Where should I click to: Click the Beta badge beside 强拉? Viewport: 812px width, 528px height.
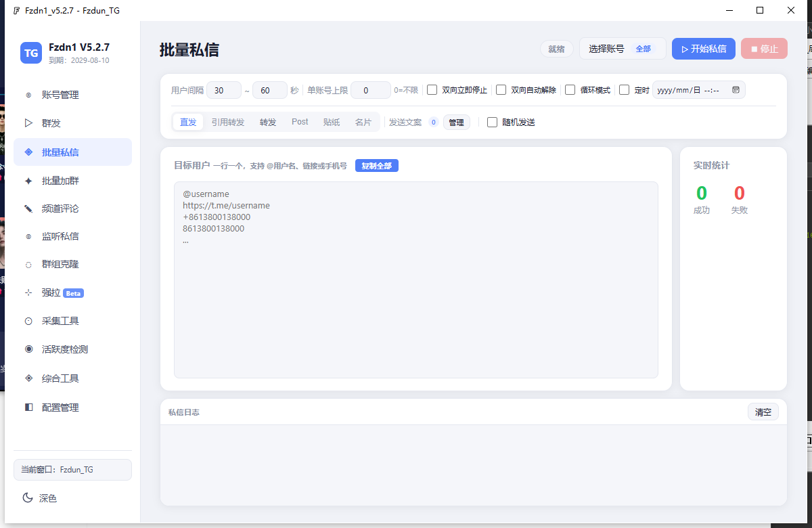click(x=73, y=293)
